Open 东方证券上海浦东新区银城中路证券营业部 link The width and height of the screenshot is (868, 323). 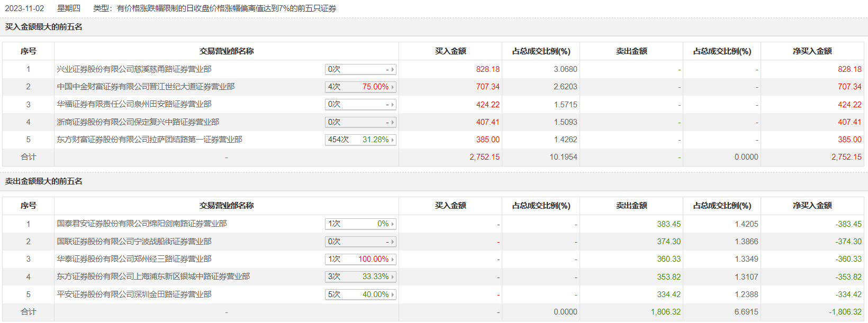[153, 276]
